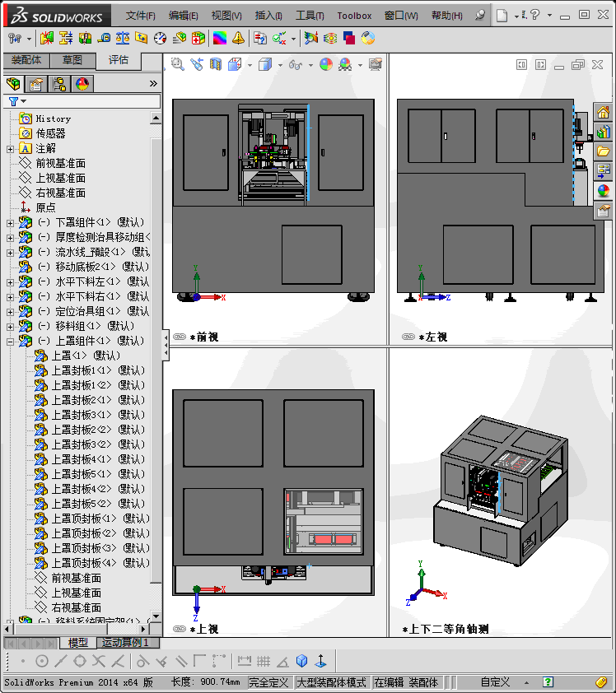Viewport: 616px width, 693px height.
Task: Toggle view link icon beside *前视
Action: click(180, 337)
